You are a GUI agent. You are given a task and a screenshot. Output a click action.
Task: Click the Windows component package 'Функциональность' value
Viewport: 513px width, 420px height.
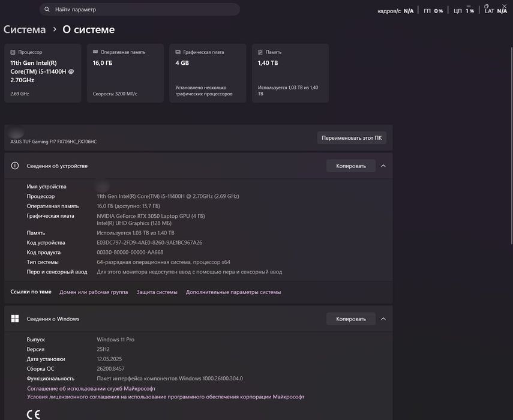pos(170,379)
